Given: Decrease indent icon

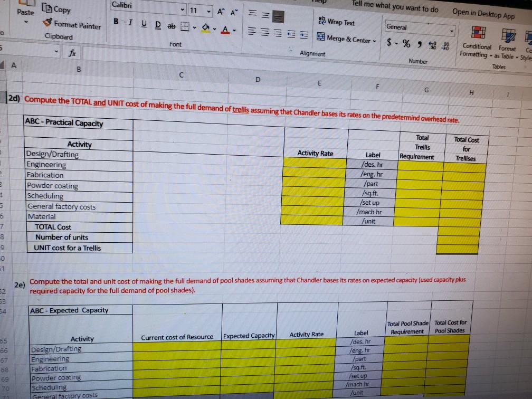Looking at the screenshot, I should [x=291, y=34].
